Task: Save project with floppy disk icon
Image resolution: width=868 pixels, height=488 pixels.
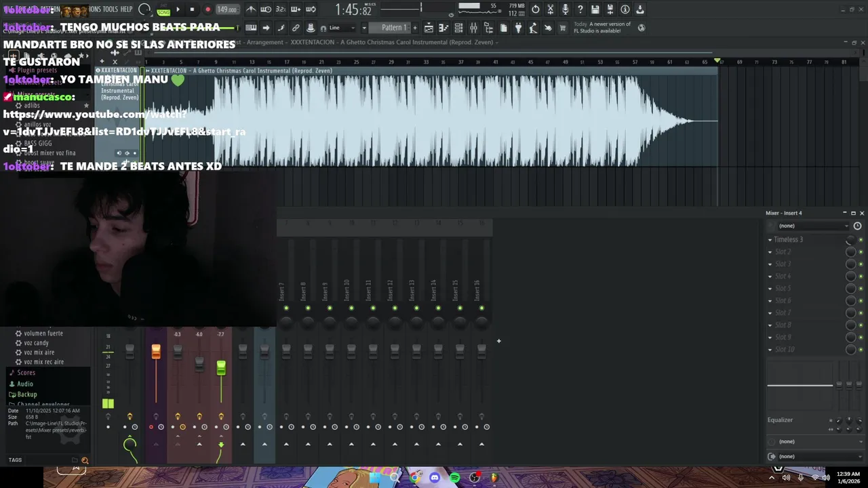Action: 595,9
